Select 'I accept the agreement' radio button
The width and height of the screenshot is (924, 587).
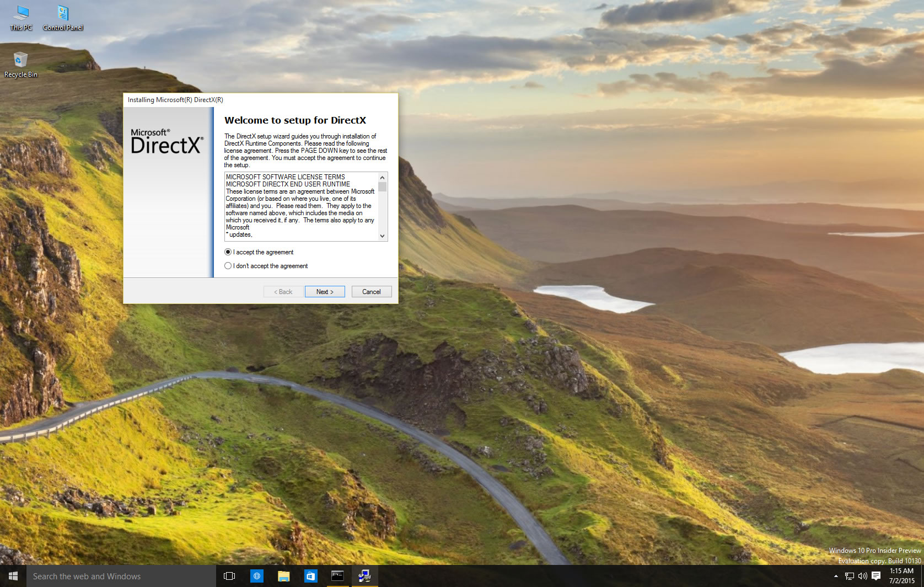tap(228, 252)
